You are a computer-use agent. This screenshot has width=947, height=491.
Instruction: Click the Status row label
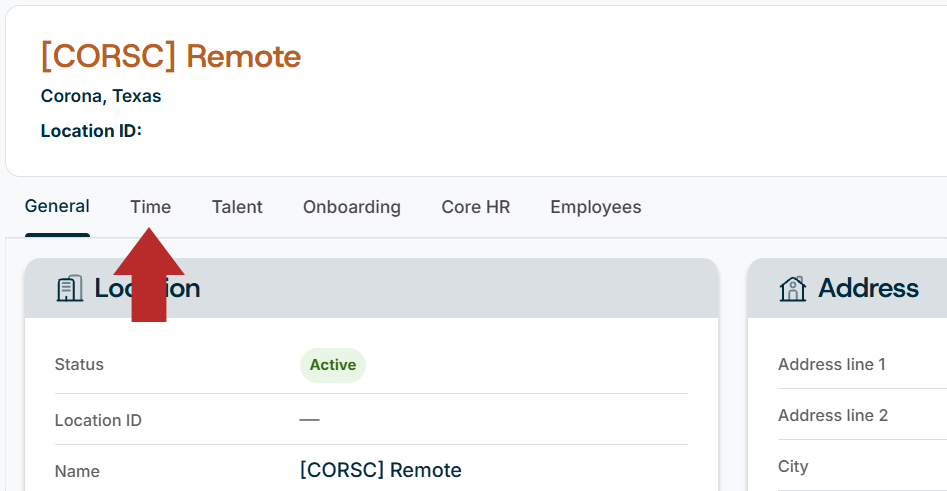79,364
